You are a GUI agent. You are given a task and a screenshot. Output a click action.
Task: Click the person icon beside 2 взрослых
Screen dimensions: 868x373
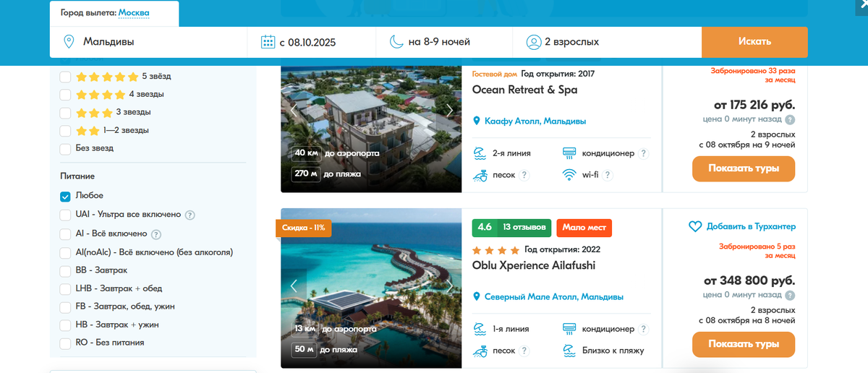click(x=533, y=42)
